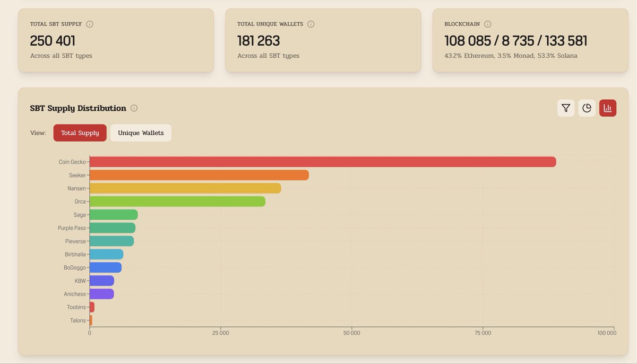The width and height of the screenshot is (637, 364).
Task: Click the Saga axis label
Action: pyautogui.click(x=80, y=215)
